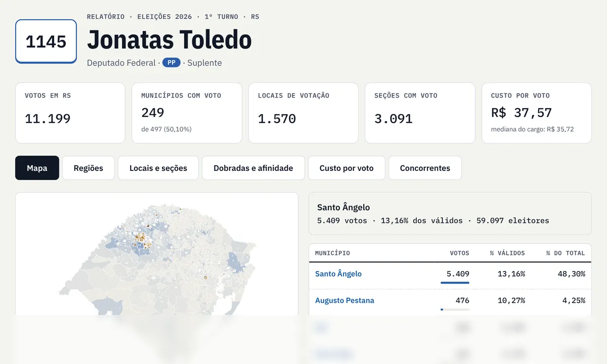
Task: Click the vote bar under 476
Action: click(x=455, y=309)
